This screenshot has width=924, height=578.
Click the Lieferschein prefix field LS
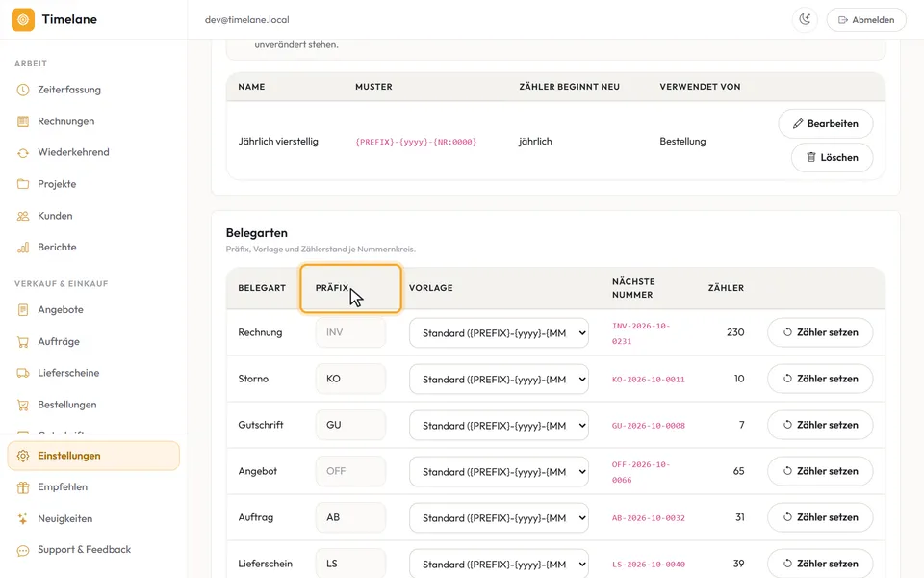coord(350,564)
